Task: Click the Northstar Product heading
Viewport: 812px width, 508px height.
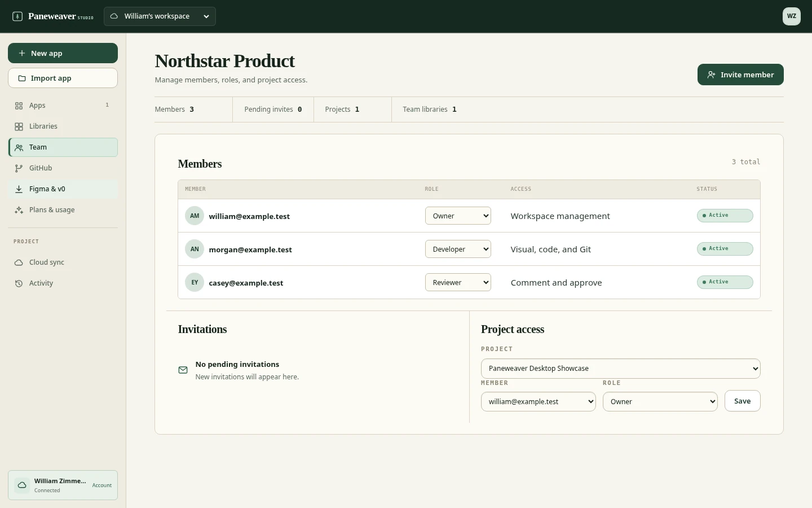Action: coord(224,61)
